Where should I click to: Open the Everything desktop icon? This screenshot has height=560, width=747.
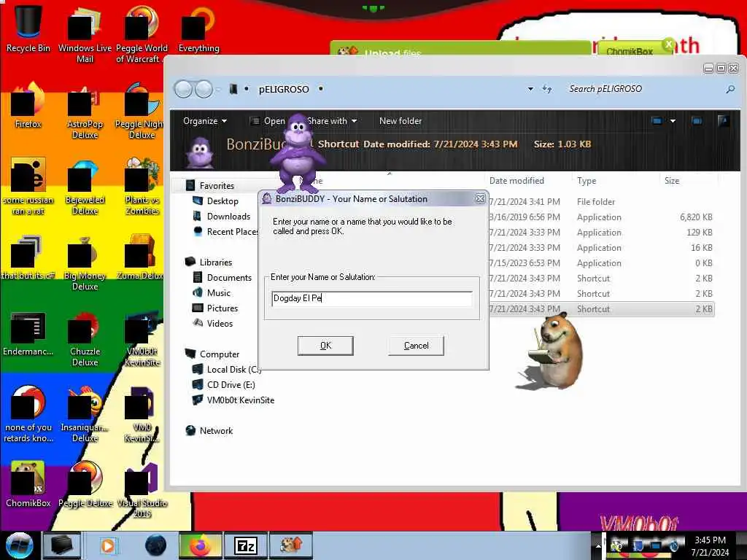click(198, 28)
